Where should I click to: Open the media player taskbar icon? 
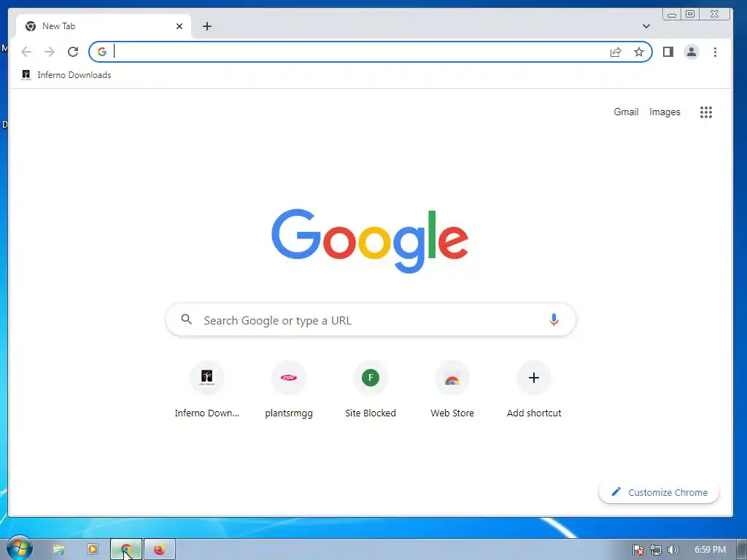coord(93,550)
